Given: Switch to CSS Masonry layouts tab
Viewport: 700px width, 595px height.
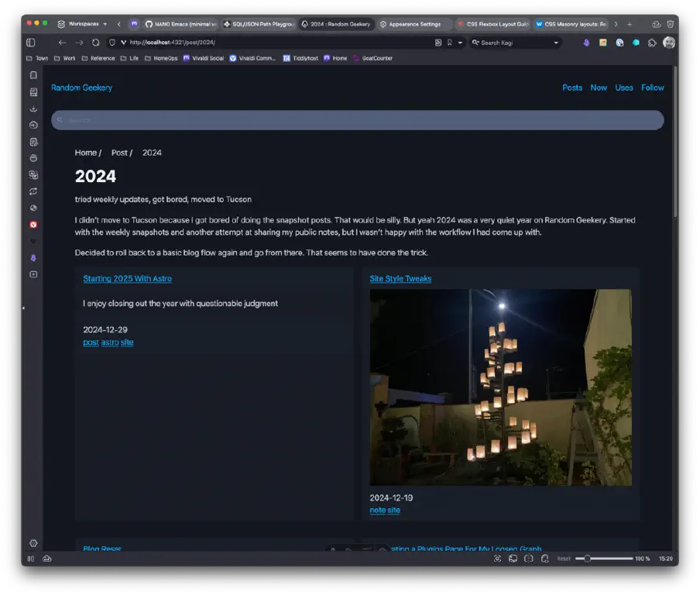Looking at the screenshot, I should pos(571,24).
